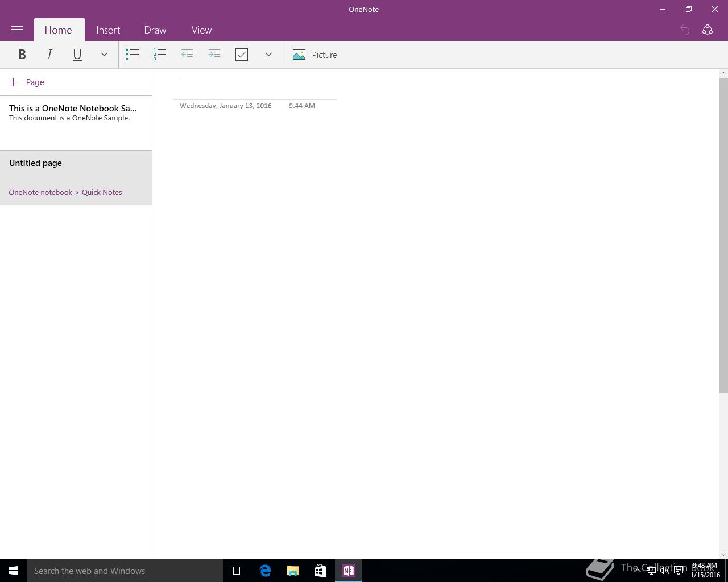Open the Action Center notifications icon
Viewport: 728px width, 582px height.
(679, 571)
